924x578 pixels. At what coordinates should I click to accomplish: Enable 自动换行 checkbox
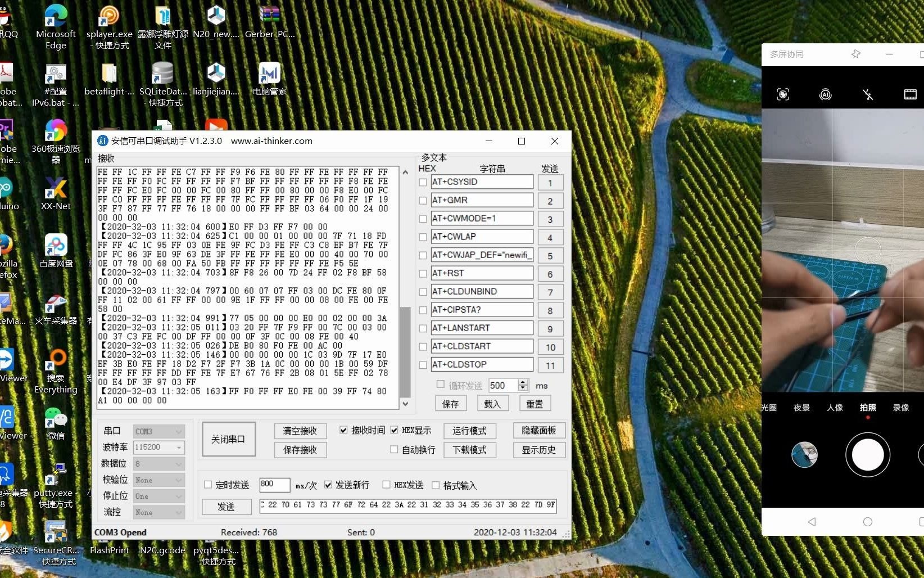(394, 449)
